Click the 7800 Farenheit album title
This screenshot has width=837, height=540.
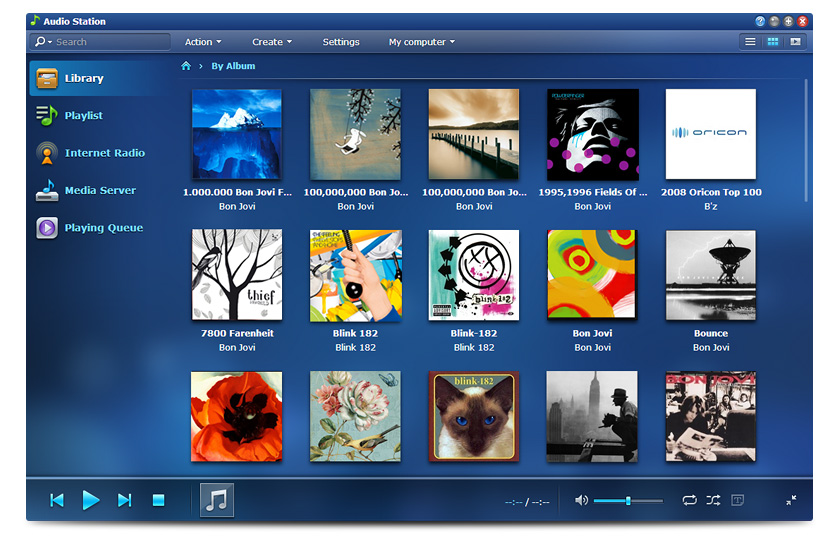click(x=237, y=333)
